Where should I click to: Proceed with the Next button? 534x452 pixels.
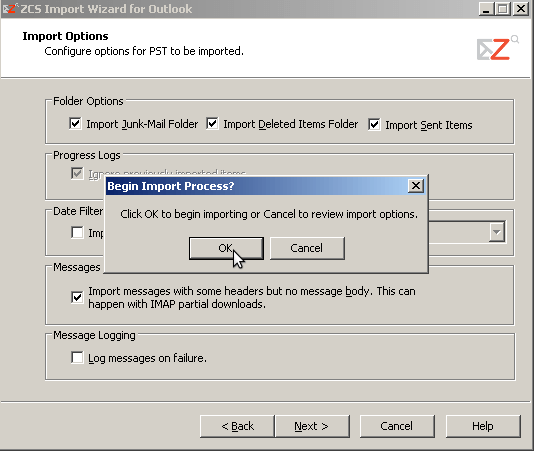[x=312, y=426]
